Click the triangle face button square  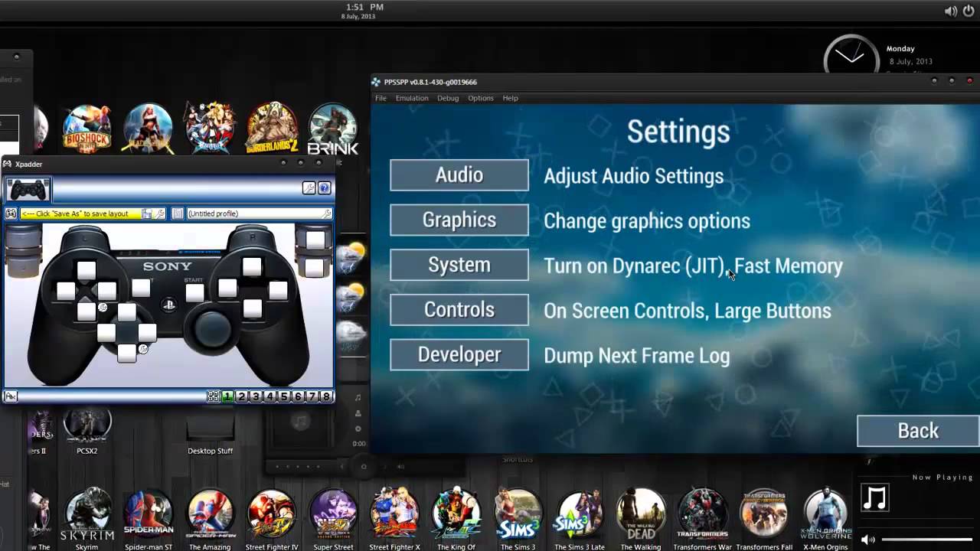252,267
